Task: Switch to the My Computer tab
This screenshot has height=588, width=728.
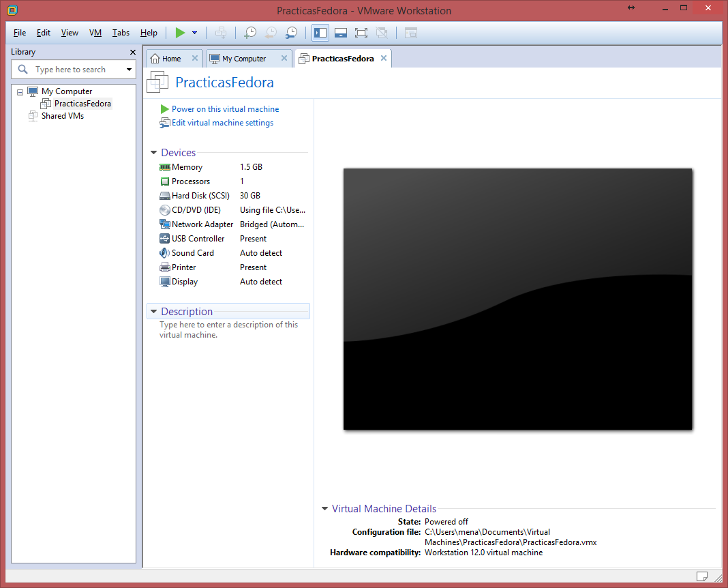Action: coord(244,59)
